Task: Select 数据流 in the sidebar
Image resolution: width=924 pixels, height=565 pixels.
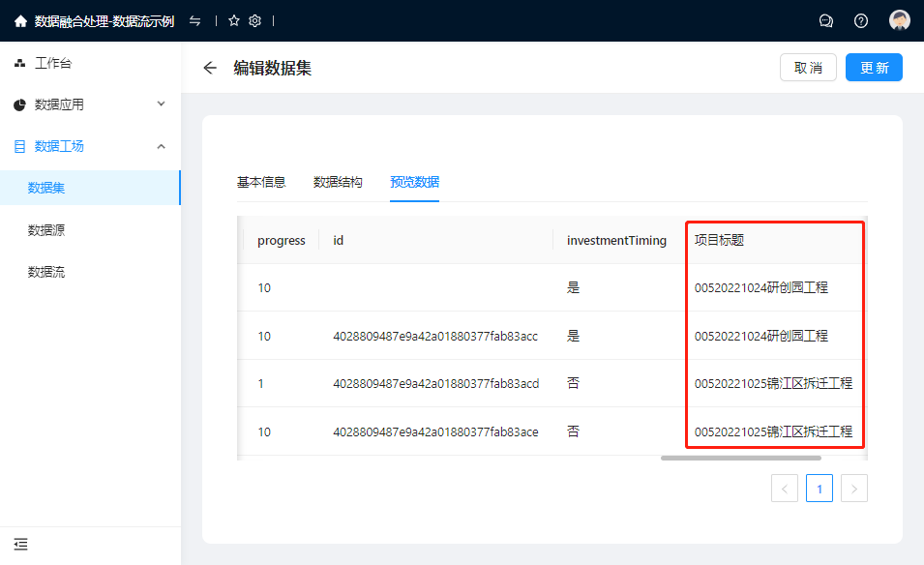Action: coord(46,272)
